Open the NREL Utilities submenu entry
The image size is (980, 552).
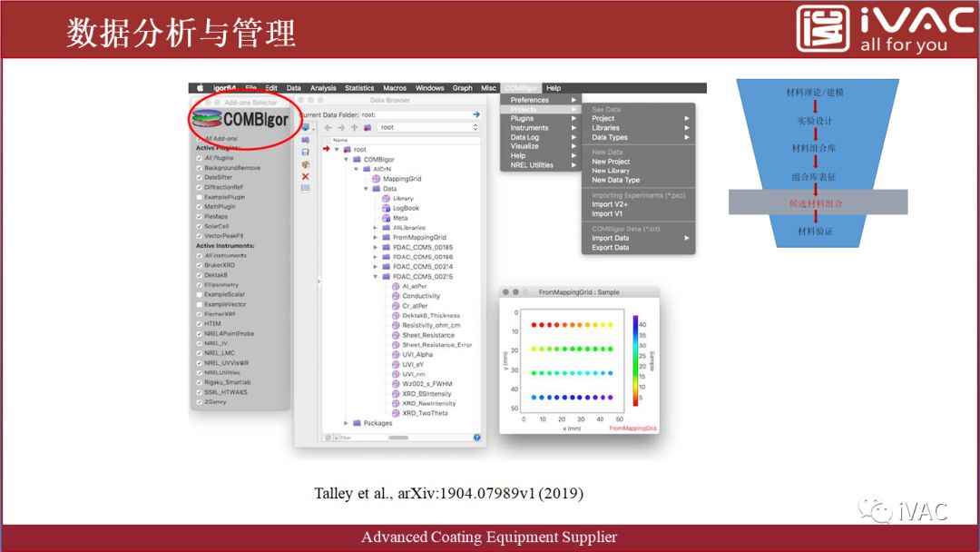[541, 165]
